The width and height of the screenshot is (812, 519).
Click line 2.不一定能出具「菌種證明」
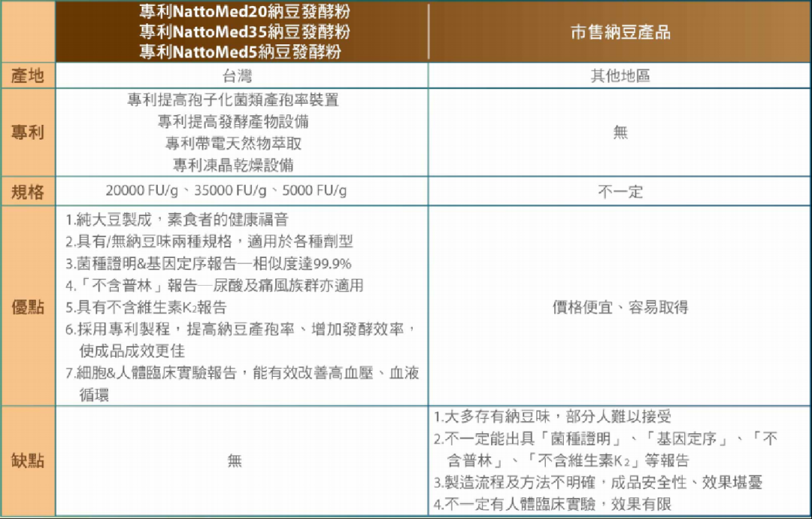(x=606, y=450)
